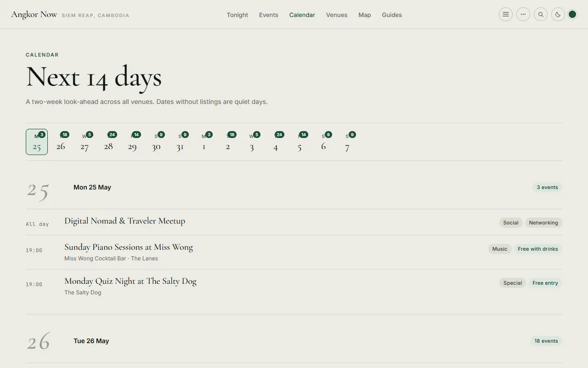Open the Guides nav item
588x368 pixels.
(392, 15)
